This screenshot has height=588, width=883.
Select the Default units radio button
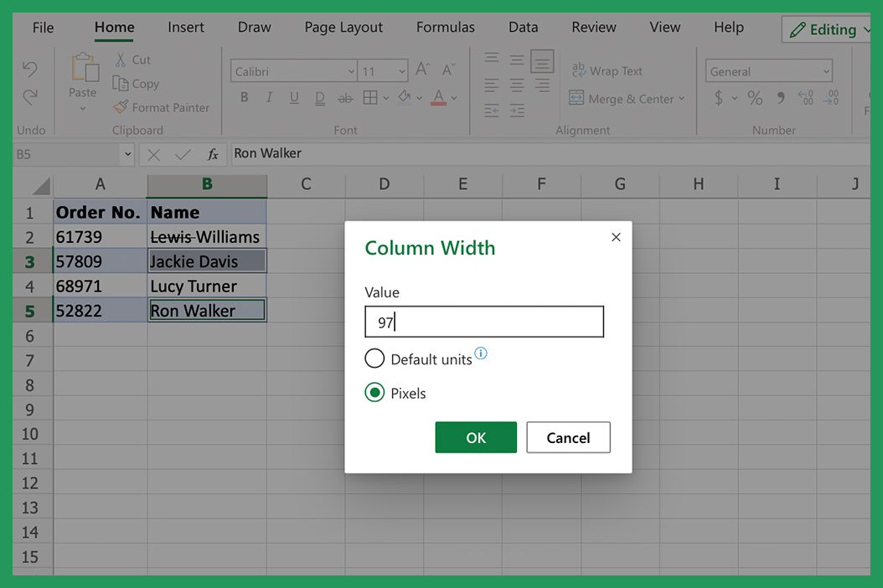(x=374, y=358)
